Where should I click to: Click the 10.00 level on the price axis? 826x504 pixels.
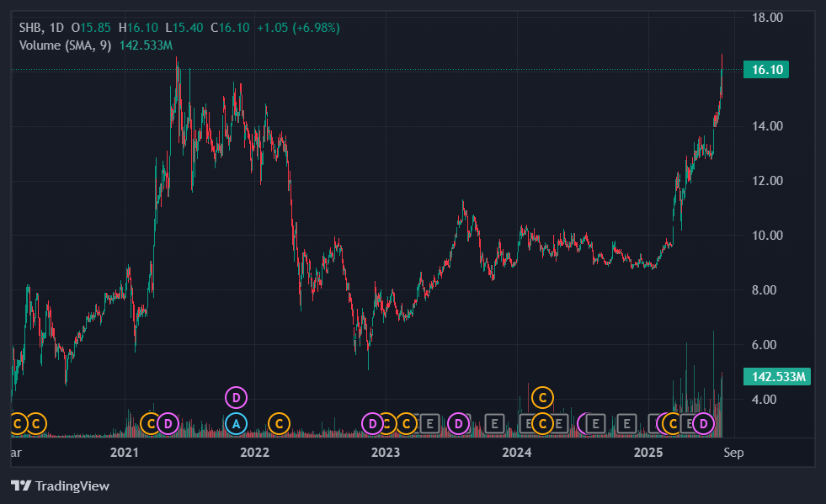coord(767,236)
